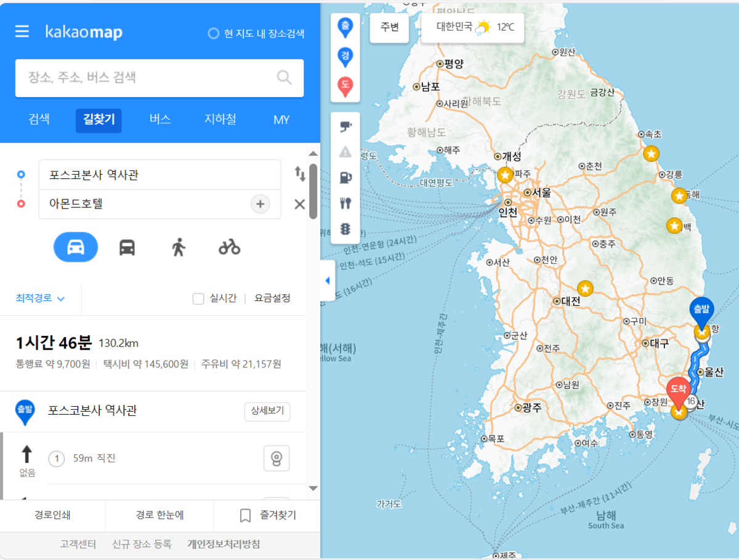Click the 경로인쇄 button
Viewport: 739px width, 560px height.
(x=52, y=516)
